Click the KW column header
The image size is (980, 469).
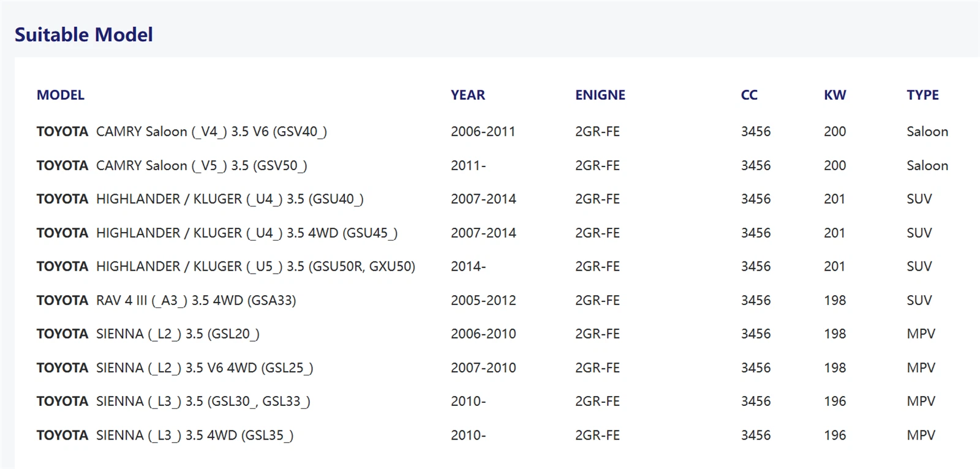coord(835,95)
